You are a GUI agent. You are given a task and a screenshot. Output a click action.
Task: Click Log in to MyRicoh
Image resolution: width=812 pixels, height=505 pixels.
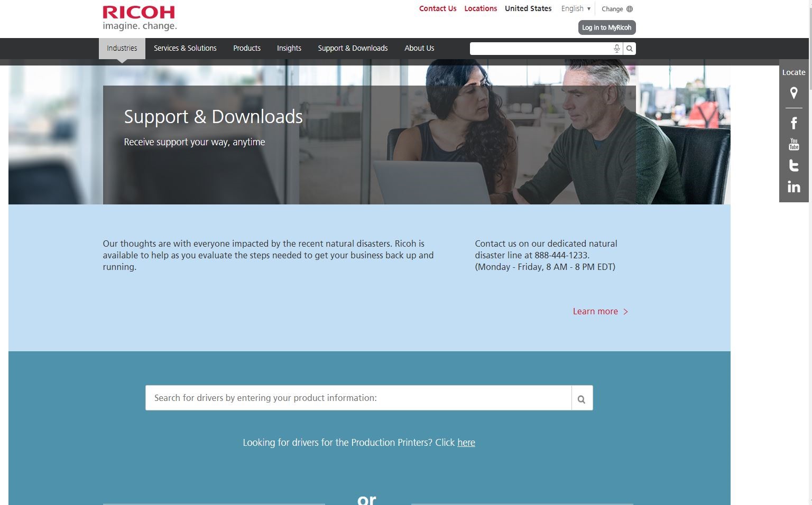coord(607,27)
